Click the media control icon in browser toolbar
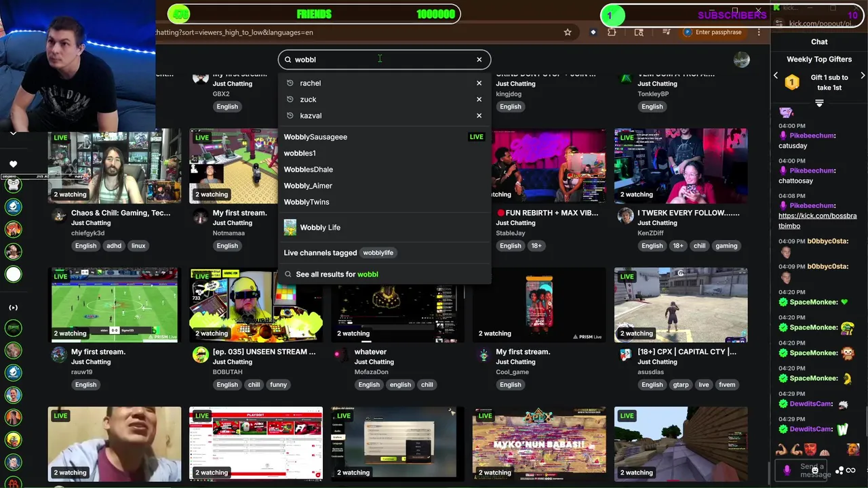 (x=667, y=32)
